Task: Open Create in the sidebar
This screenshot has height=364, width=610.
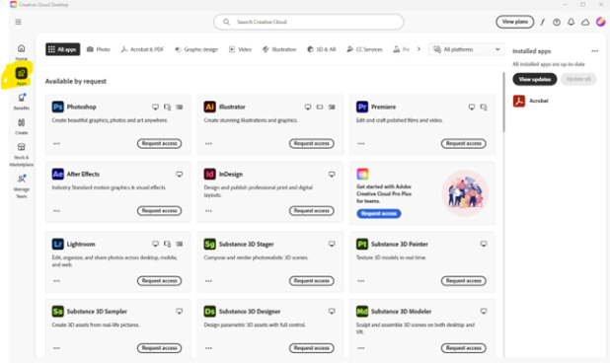Action: tap(22, 126)
